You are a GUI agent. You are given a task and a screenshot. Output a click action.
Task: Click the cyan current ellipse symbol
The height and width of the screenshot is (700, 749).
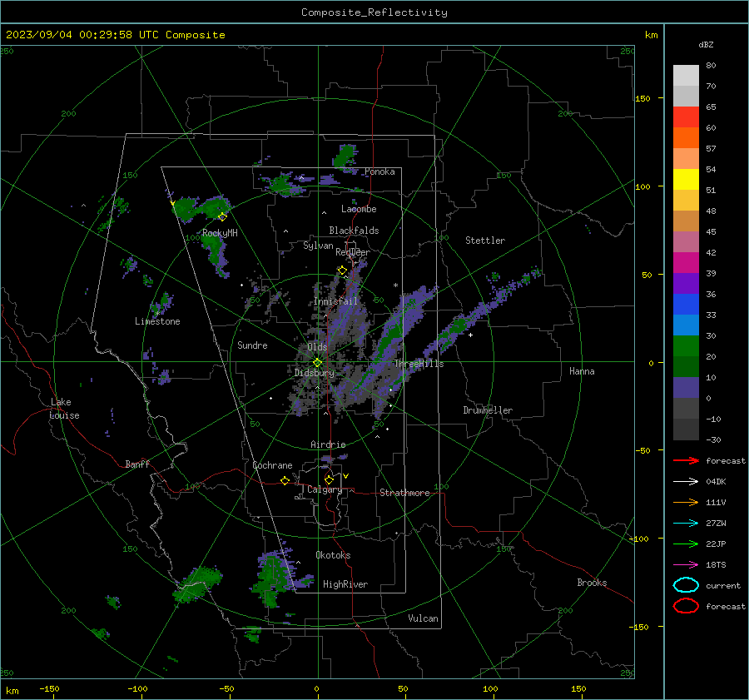pos(686,585)
